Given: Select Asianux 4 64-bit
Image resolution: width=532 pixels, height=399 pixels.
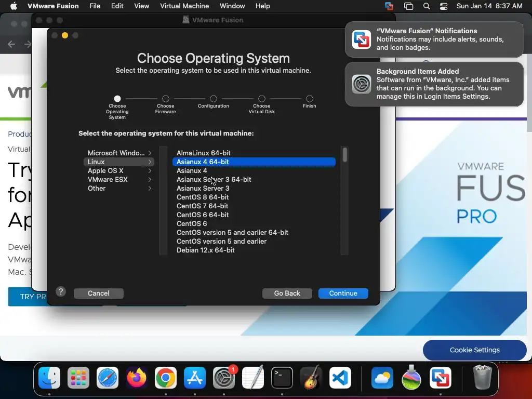Looking at the screenshot, I should pyautogui.click(x=254, y=162).
